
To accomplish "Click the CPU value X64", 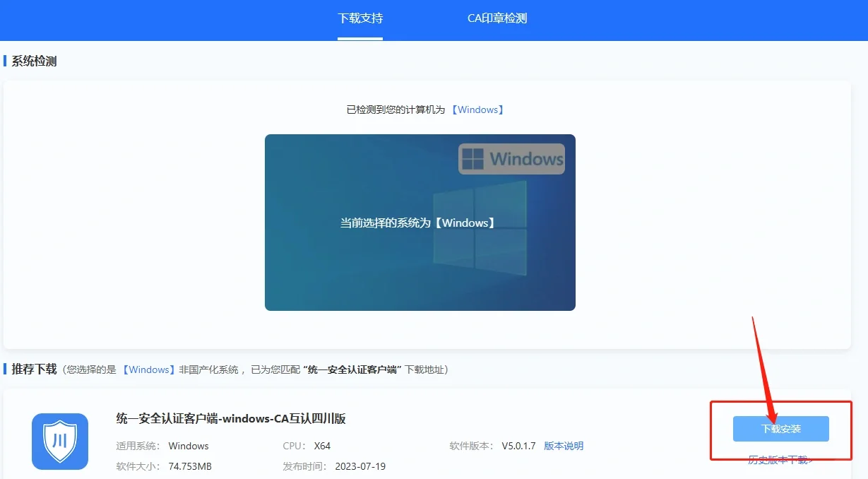I will pyautogui.click(x=322, y=446).
